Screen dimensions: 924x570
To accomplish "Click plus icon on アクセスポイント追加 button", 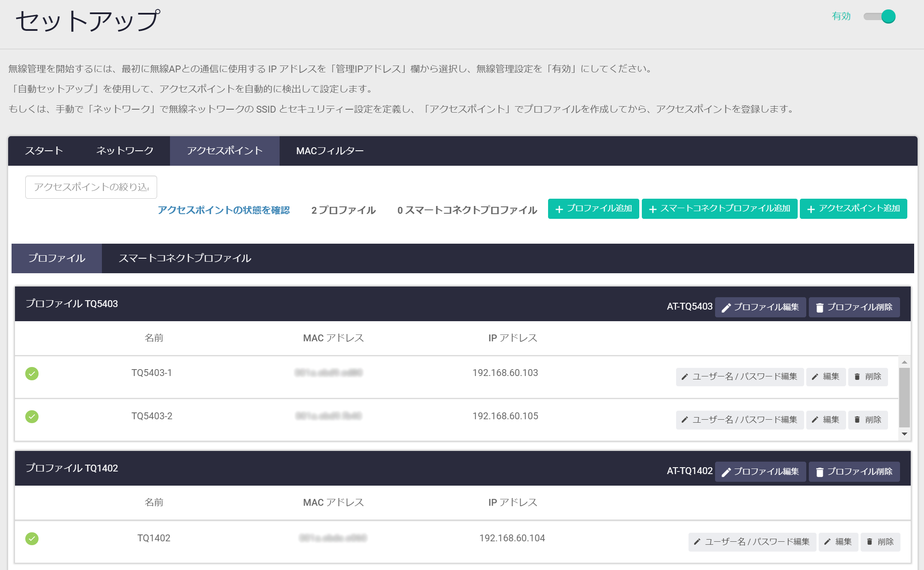I will pyautogui.click(x=811, y=209).
